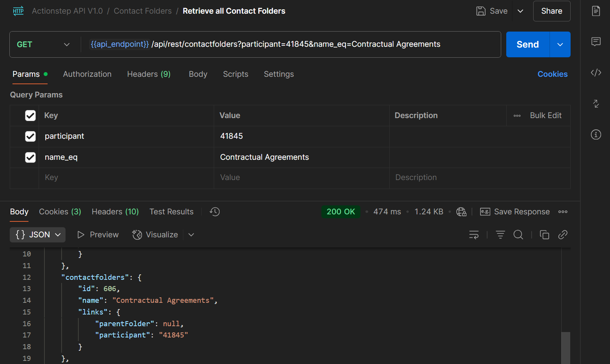Copy the response body
The image size is (610, 364).
coord(544,235)
